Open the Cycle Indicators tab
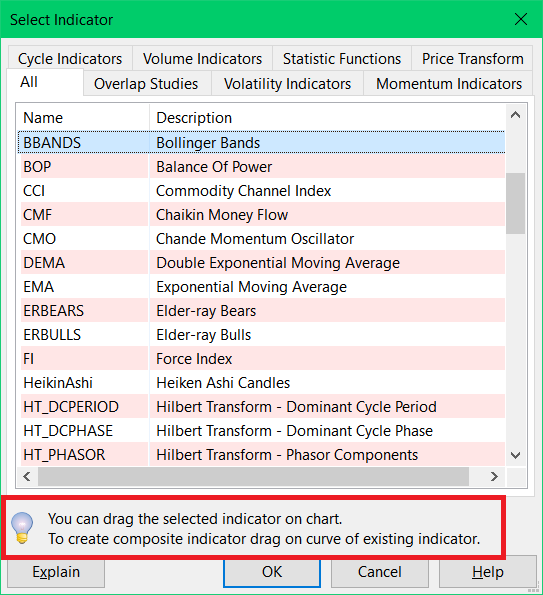The width and height of the screenshot is (543, 595). pos(70,58)
